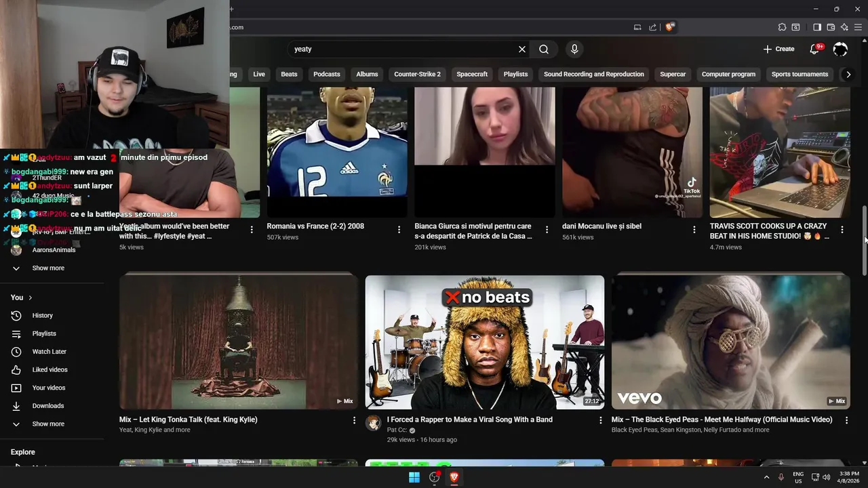Open 'I Forced a Rapper' video title
Image resolution: width=868 pixels, height=488 pixels.
(470, 420)
